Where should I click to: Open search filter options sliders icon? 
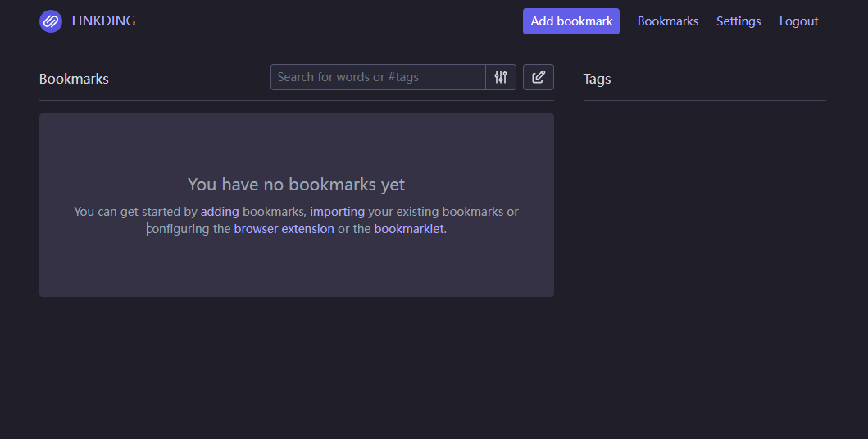[x=501, y=77]
